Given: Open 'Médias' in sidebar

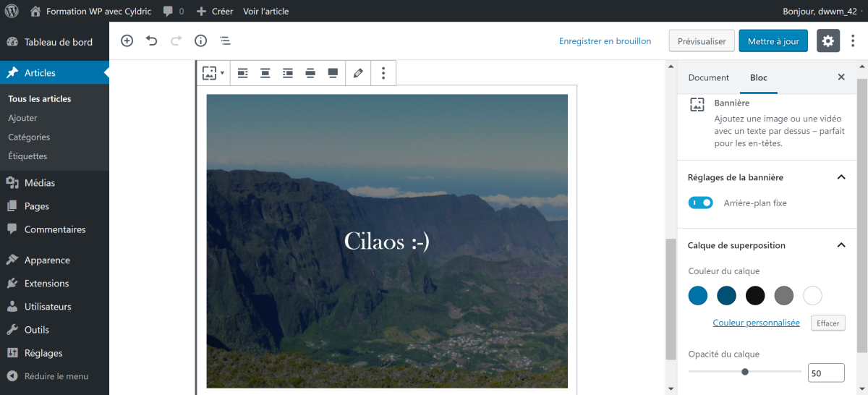Looking at the screenshot, I should [54, 183].
